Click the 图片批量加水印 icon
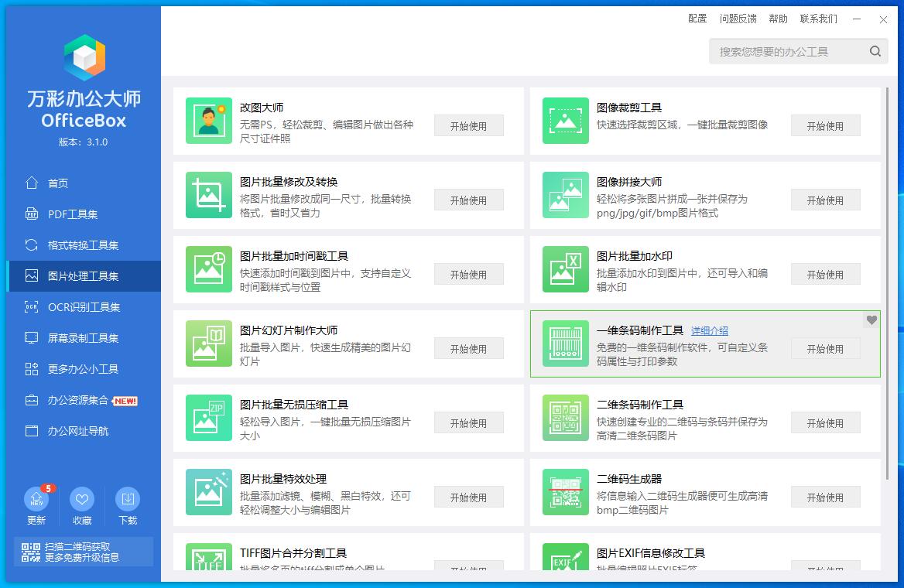The height and width of the screenshot is (588, 904). click(x=566, y=269)
